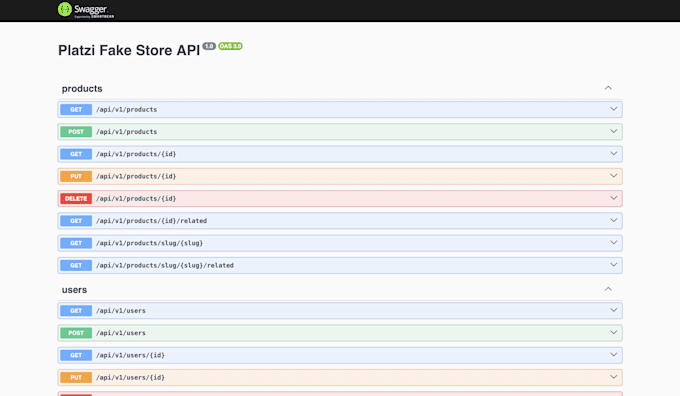
Task: Expand PUT /api/v1/users/{id} arrow
Action: (613, 377)
